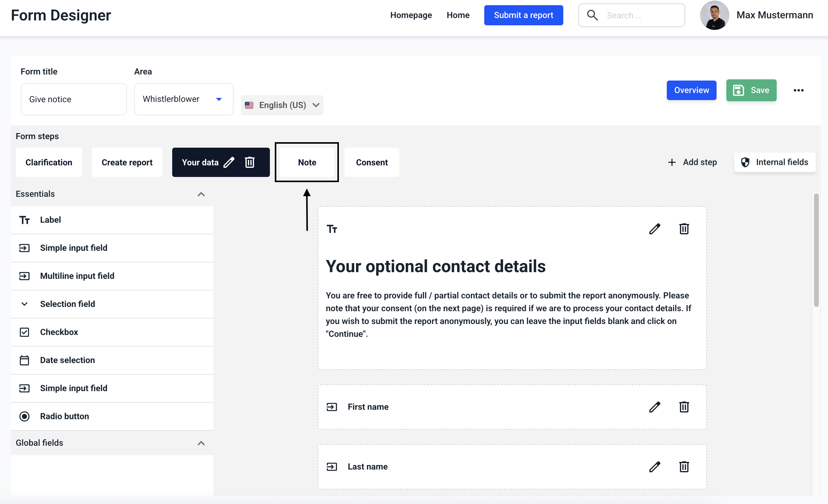Delete the Last name field
Image resolution: width=828 pixels, height=504 pixels.
pos(684,467)
